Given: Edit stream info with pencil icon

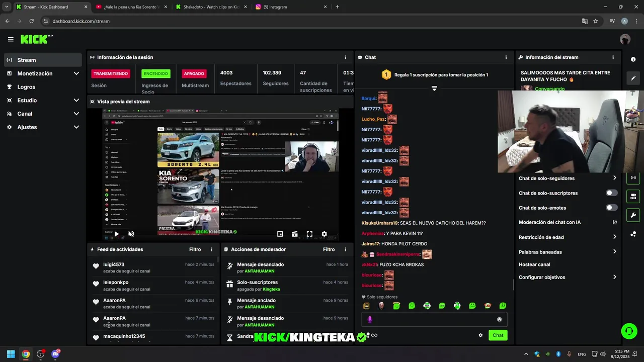Looking at the screenshot, I should (x=633, y=78).
